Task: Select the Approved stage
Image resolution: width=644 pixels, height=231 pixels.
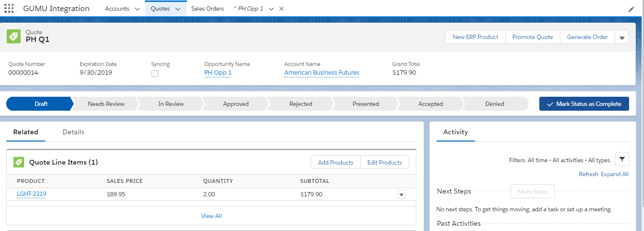Action: point(236,104)
